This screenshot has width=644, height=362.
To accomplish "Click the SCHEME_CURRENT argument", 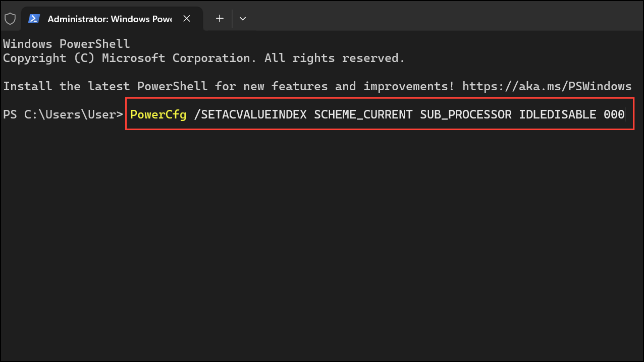I will [363, 114].
